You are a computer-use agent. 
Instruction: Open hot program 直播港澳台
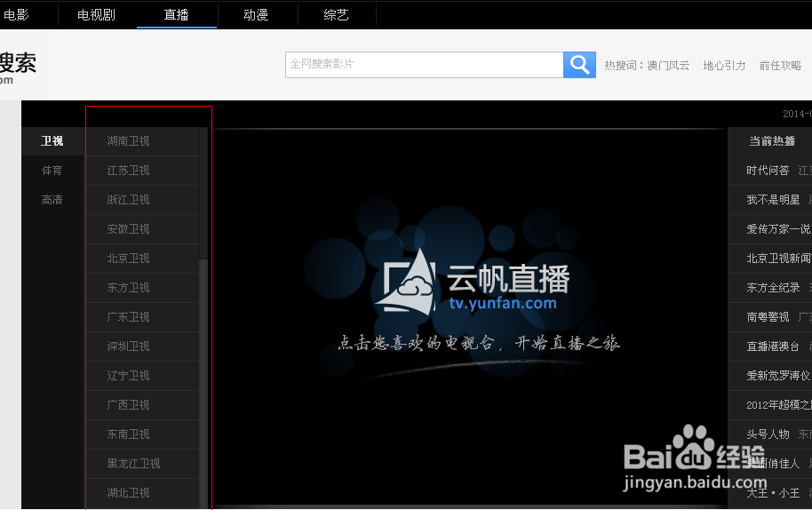point(773,347)
